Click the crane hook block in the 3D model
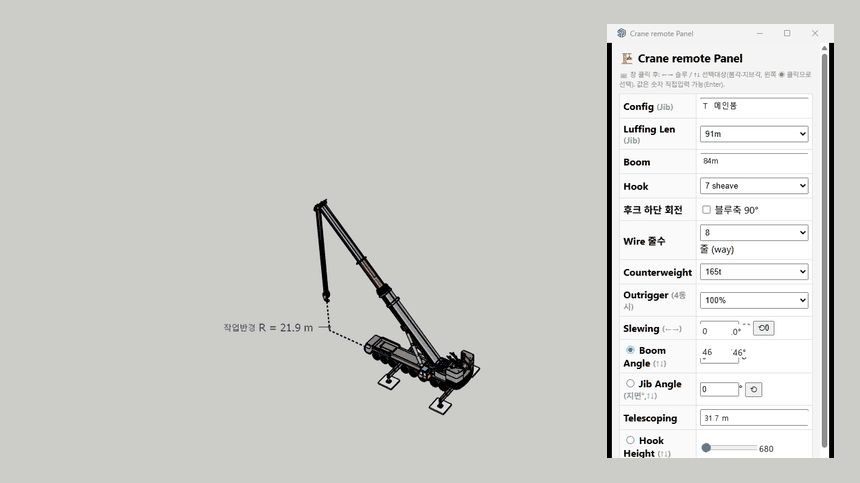Image resolution: width=860 pixels, height=483 pixels. pos(326,297)
